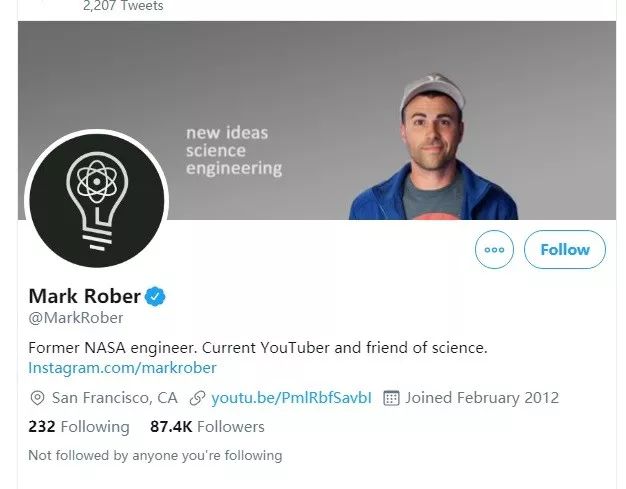Click the blue verified badge
Image resolution: width=626 pixels, height=489 pixels.
tap(156, 296)
